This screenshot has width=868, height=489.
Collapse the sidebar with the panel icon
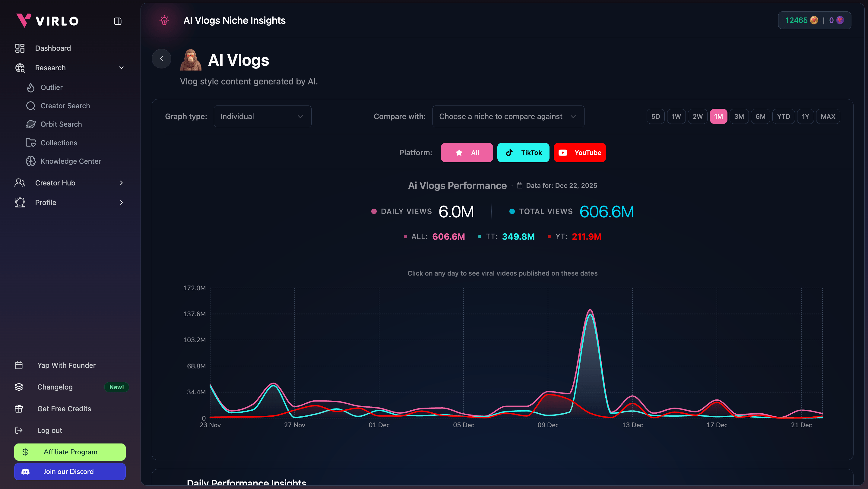(118, 21)
